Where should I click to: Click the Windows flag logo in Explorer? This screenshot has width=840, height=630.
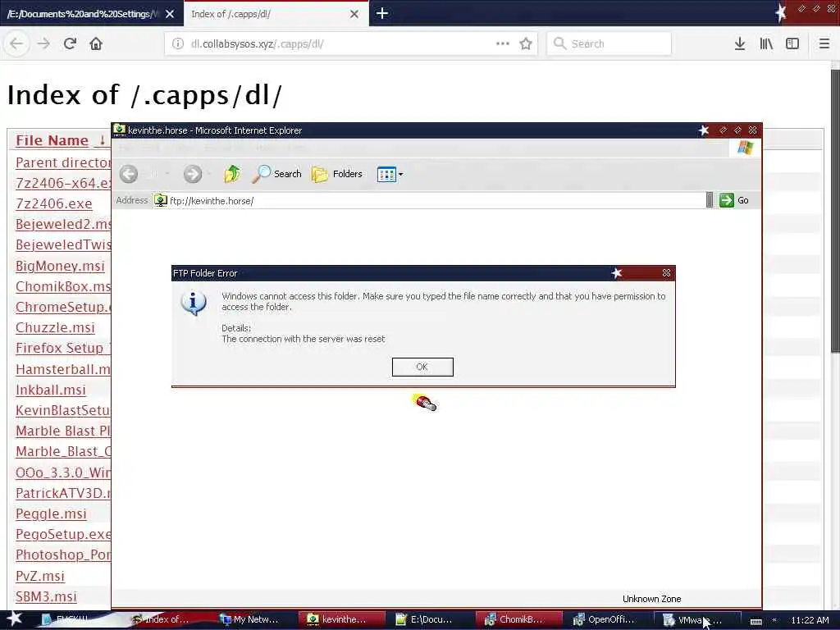[x=745, y=148]
